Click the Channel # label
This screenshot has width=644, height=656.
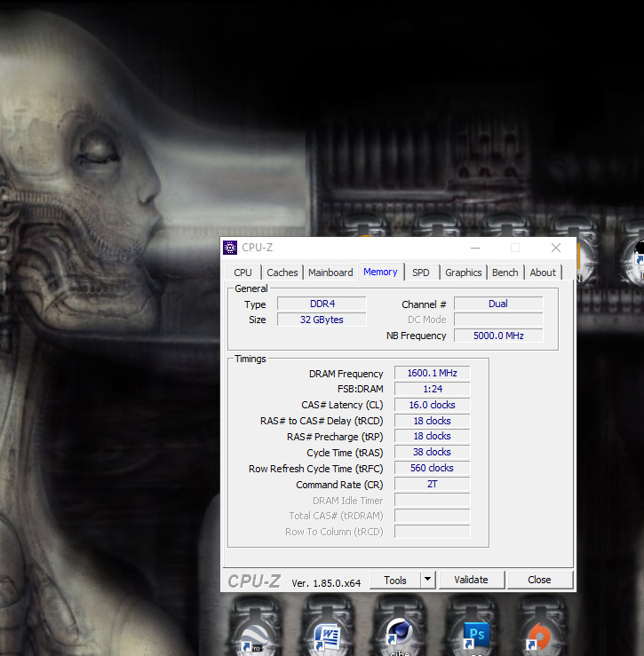pyautogui.click(x=424, y=304)
